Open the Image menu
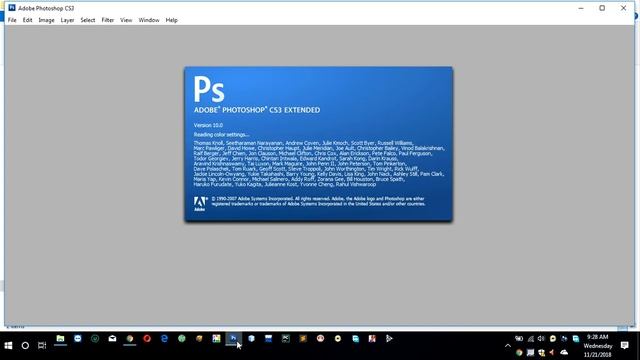The width and height of the screenshot is (640, 360). (46, 20)
